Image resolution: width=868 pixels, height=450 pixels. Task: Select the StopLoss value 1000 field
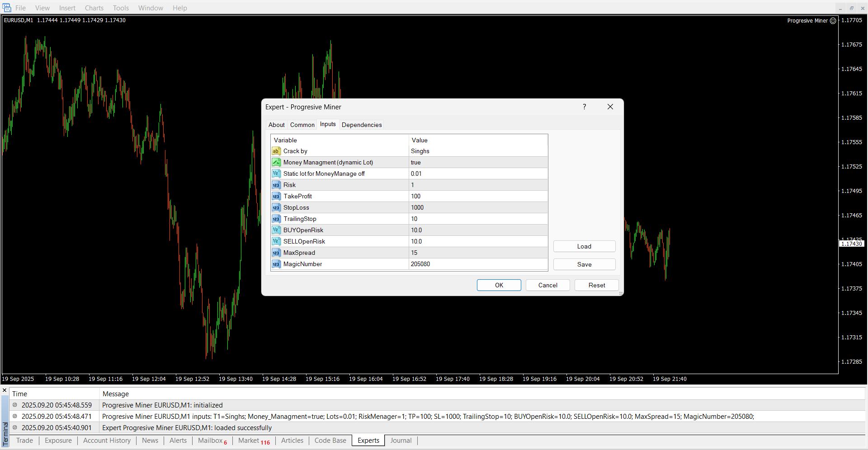(x=477, y=207)
